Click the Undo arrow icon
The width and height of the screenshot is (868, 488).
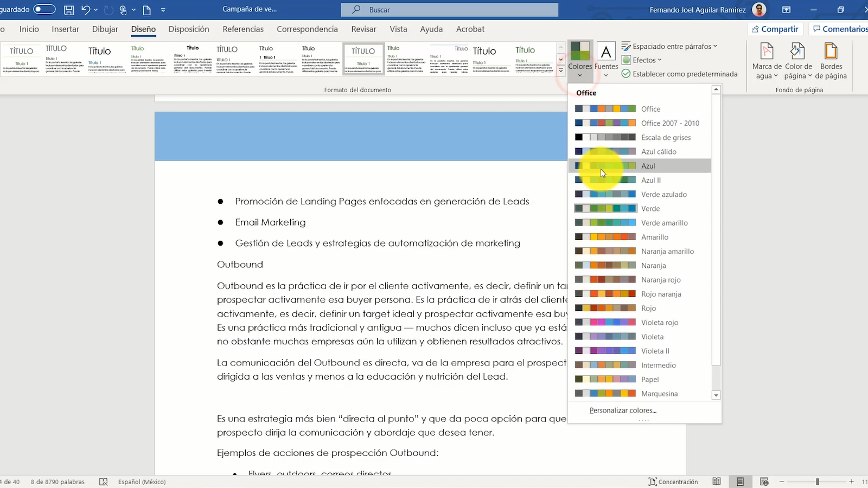pyautogui.click(x=85, y=10)
